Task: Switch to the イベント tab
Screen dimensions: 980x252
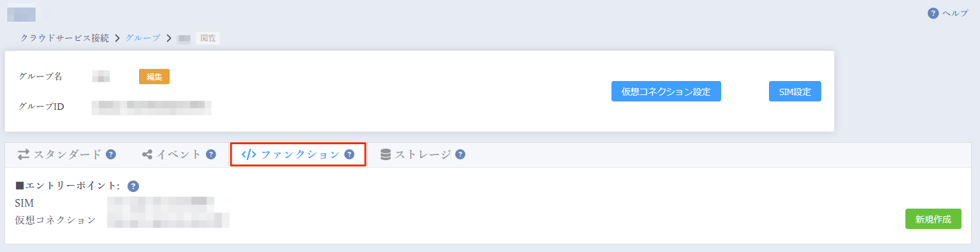Action: pos(179,154)
